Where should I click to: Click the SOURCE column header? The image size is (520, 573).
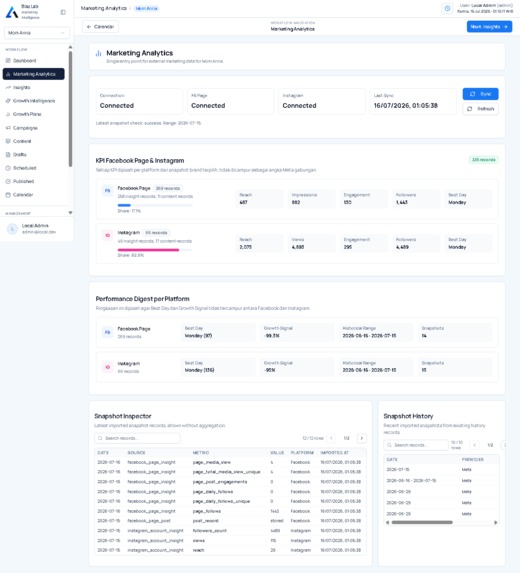pos(136,453)
